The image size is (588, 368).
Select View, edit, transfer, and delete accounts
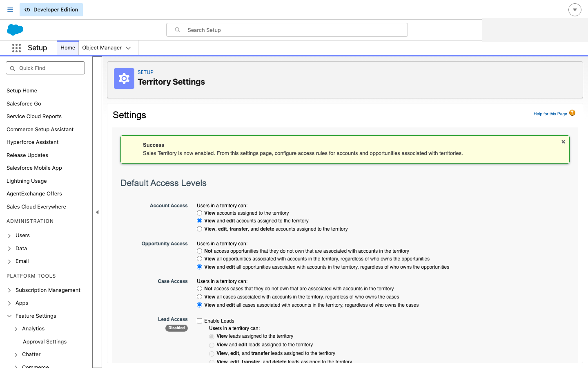(199, 229)
